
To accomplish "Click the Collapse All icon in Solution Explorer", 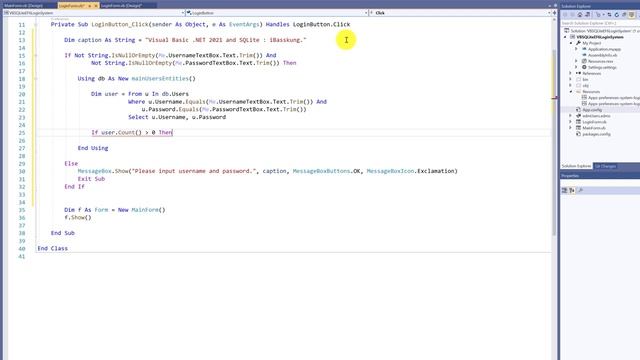I will tap(624, 15).
